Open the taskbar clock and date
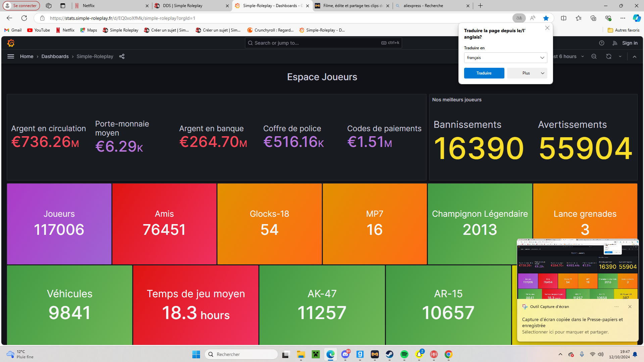Image resolution: width=644 pixels, height=362 pixels. (619, 354)
